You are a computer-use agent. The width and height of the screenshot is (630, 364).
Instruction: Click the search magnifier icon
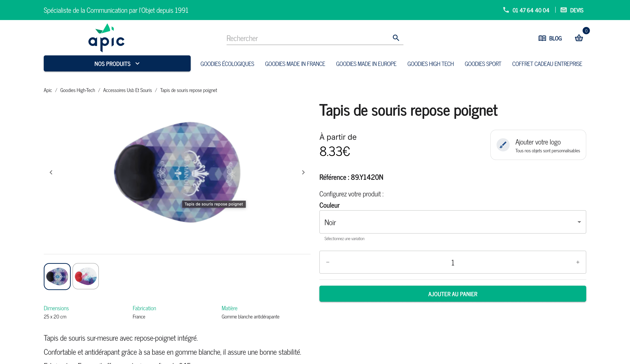396,38
